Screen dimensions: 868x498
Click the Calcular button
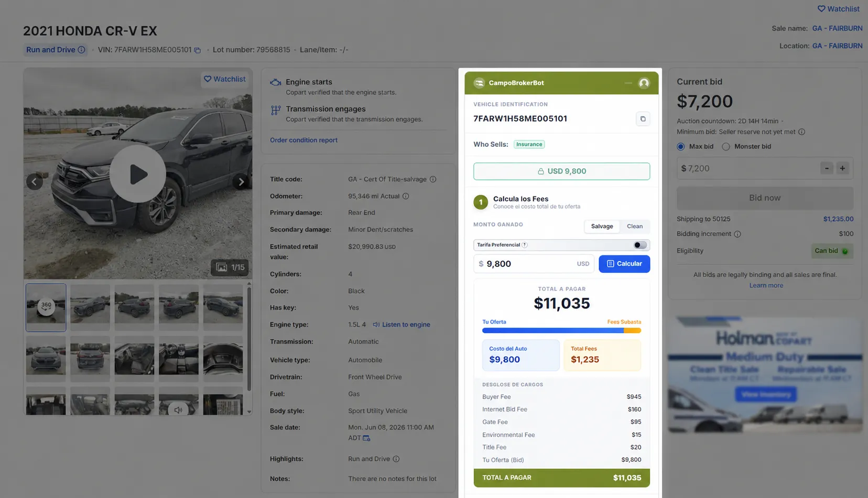coord(624,264)
